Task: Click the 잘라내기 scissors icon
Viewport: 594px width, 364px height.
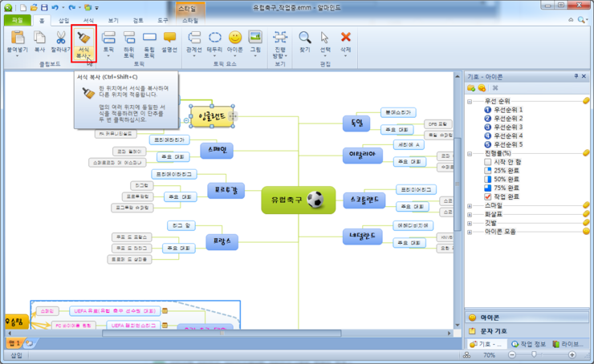Action: pos(61,38)
